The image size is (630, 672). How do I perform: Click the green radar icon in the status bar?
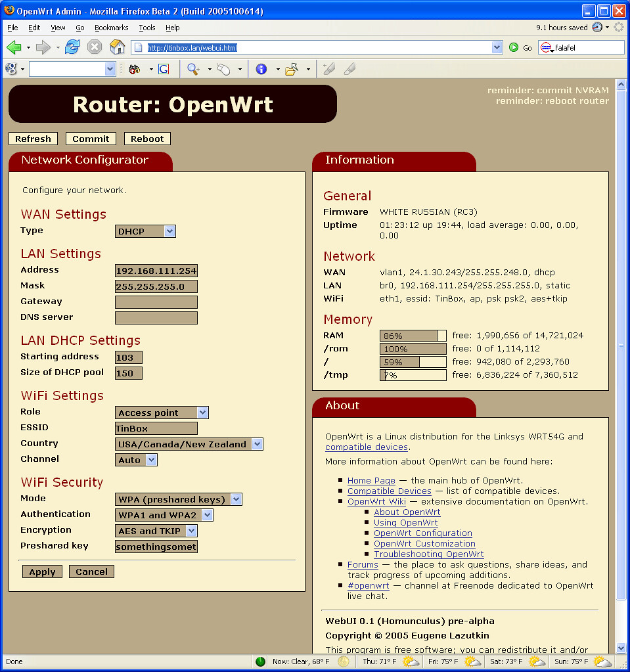click(x=260, y=661)
